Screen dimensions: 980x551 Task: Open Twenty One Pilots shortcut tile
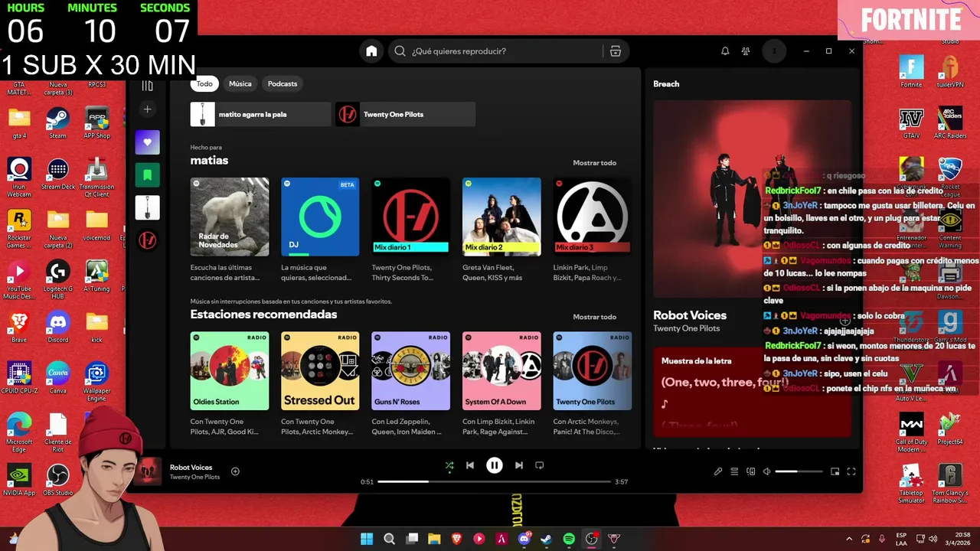point(405,114)
